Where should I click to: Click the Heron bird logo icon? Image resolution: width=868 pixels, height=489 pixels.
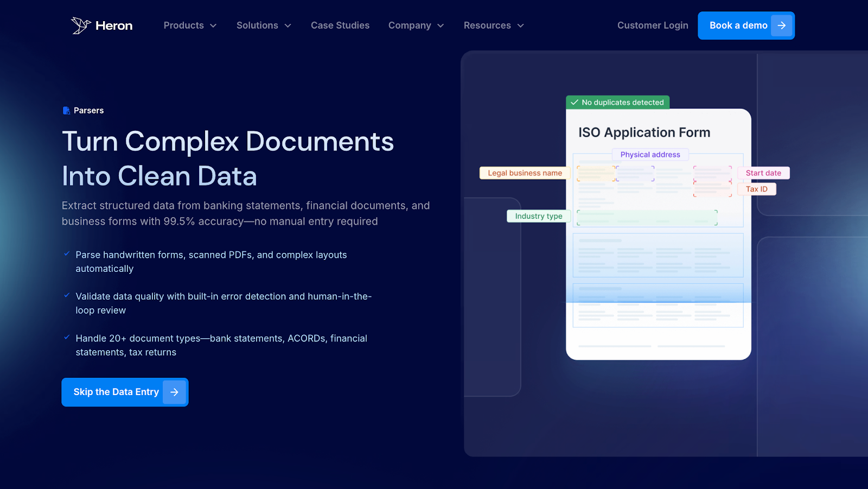81,25
